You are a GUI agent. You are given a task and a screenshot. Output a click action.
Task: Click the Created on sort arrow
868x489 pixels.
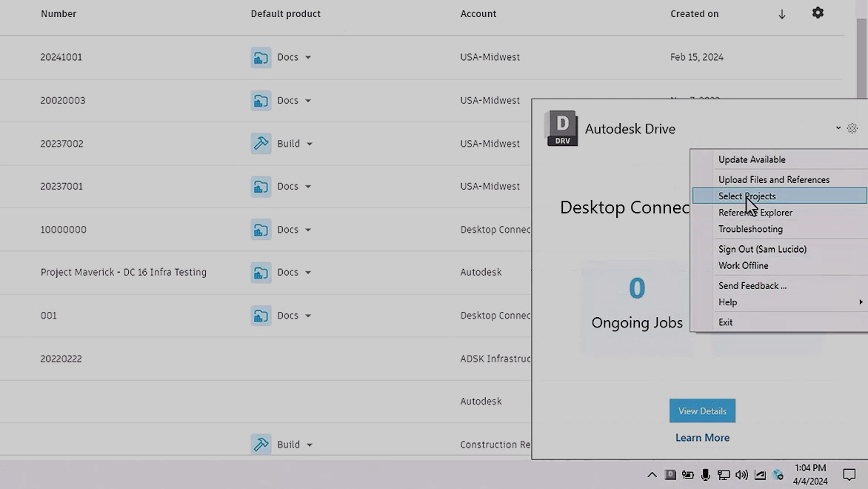781,14
